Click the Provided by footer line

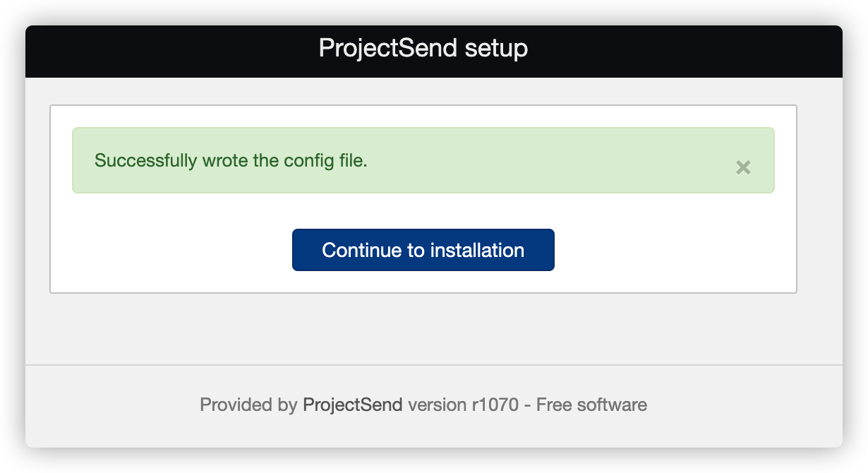click(247, 405)
